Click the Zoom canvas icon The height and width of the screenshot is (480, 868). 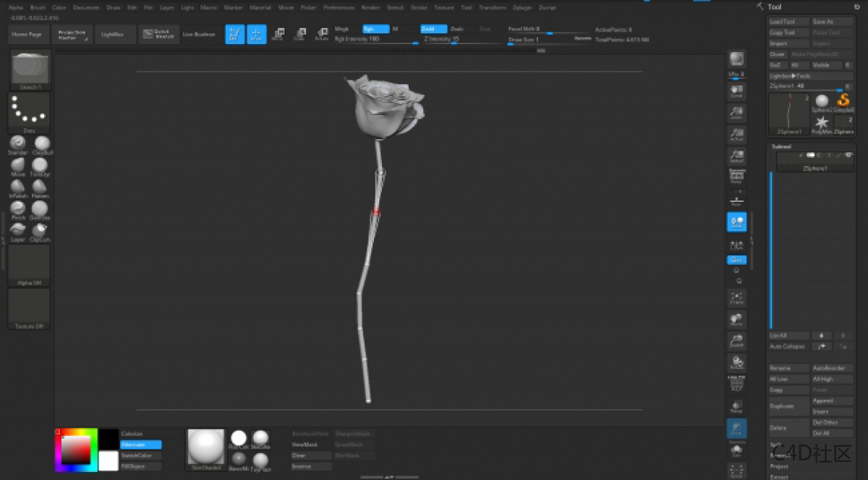coord(736,112)
